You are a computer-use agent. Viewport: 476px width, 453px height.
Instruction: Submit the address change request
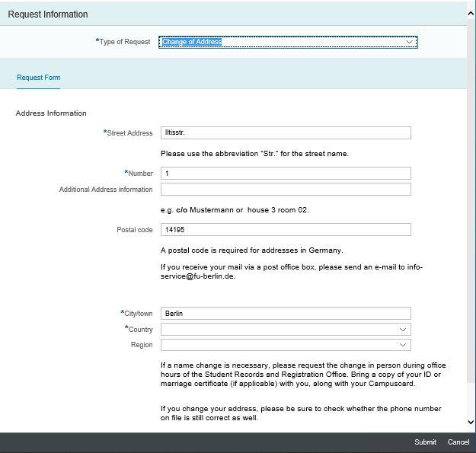tap(425, 442)
